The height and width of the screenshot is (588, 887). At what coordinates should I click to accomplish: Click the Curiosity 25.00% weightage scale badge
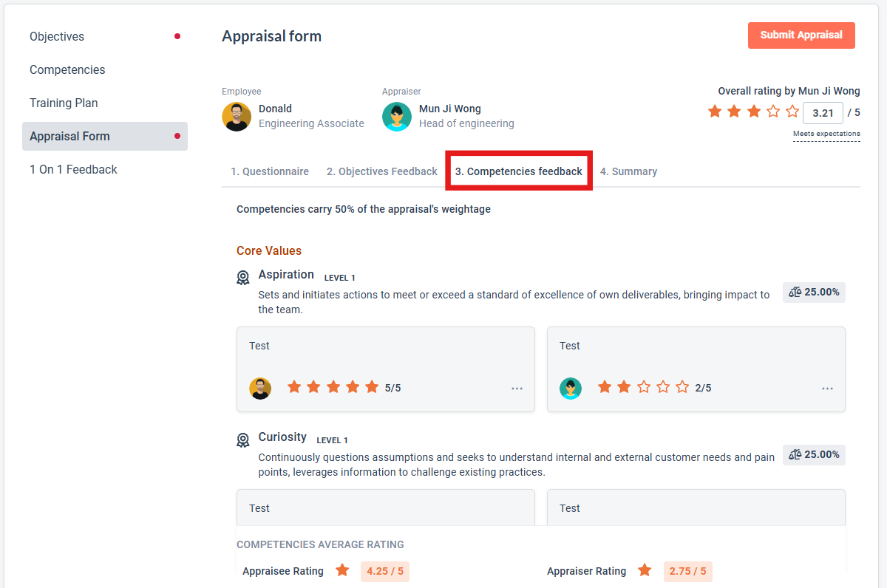coord(814,454)
